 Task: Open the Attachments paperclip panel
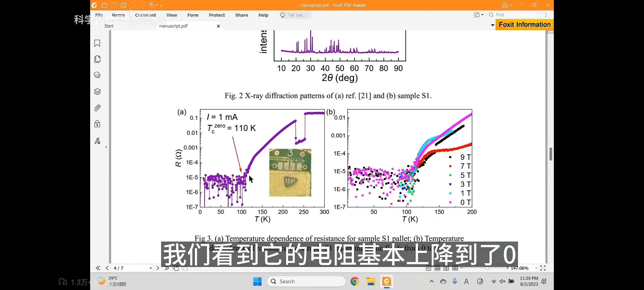click(x=97, y=108)
